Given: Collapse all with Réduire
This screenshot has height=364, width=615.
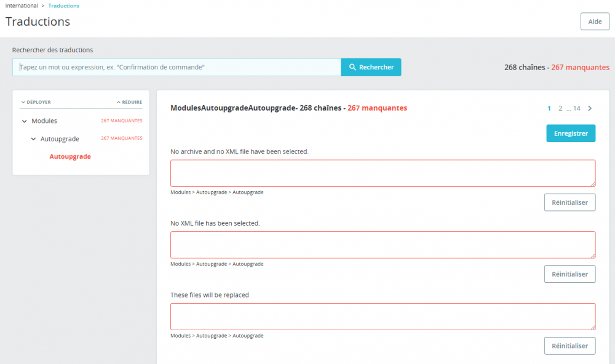Looking at the screenshot, I should 129,102.
